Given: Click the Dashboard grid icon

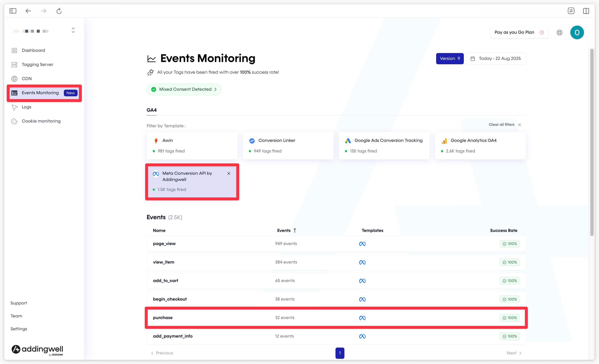Looking at the screenshot, I should (14, 50).
